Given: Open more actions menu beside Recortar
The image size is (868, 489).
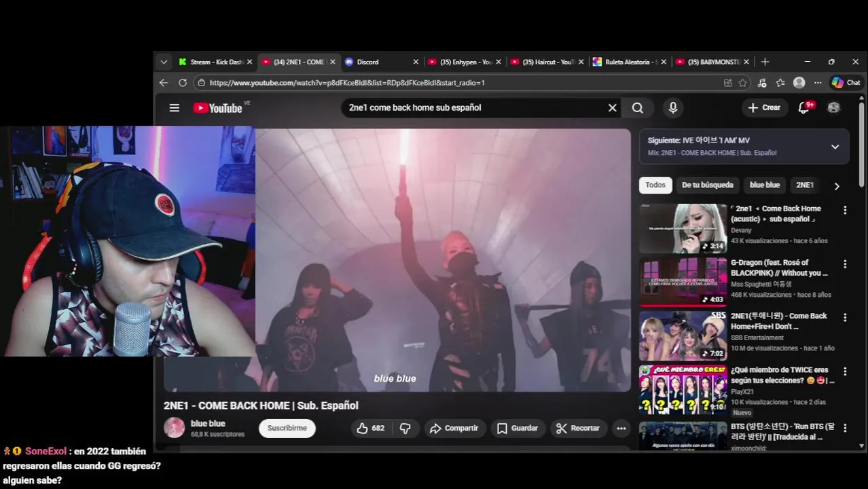Looking at the screenshot, I should (621, 428).
